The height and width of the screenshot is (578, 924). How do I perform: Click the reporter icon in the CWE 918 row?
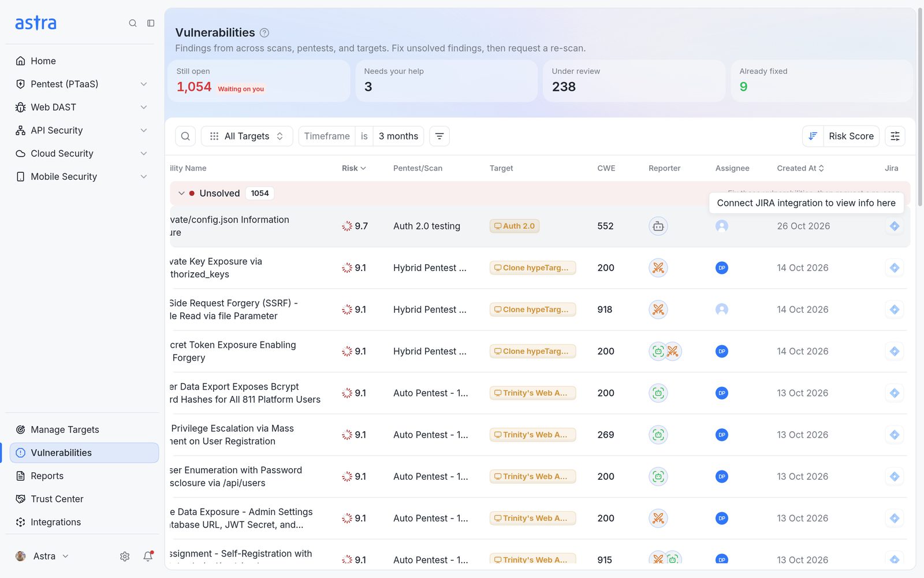click(x=658, y=310)
